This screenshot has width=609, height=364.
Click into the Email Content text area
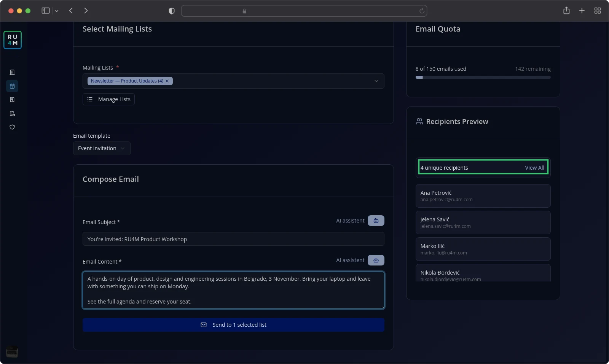pyautogui.click(x=233, y=290)
